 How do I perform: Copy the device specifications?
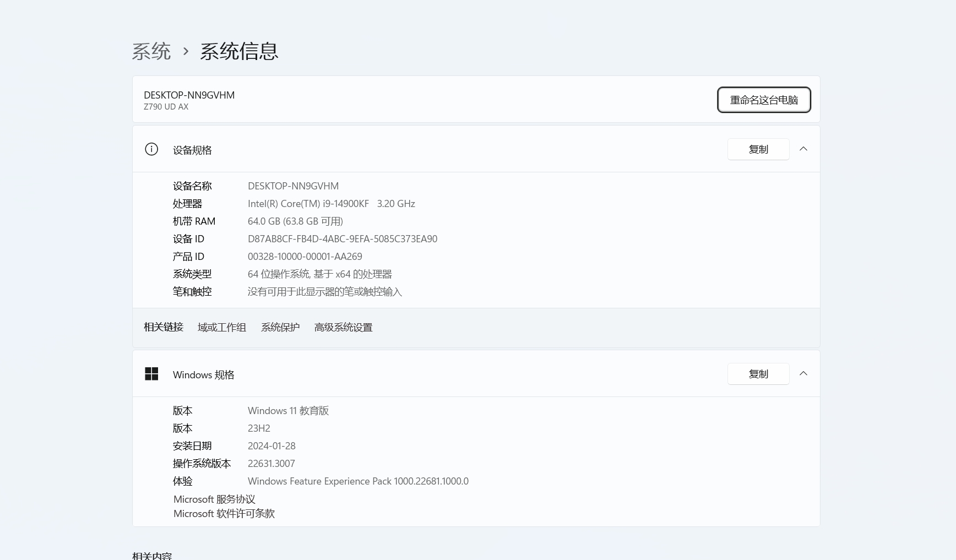758,149
